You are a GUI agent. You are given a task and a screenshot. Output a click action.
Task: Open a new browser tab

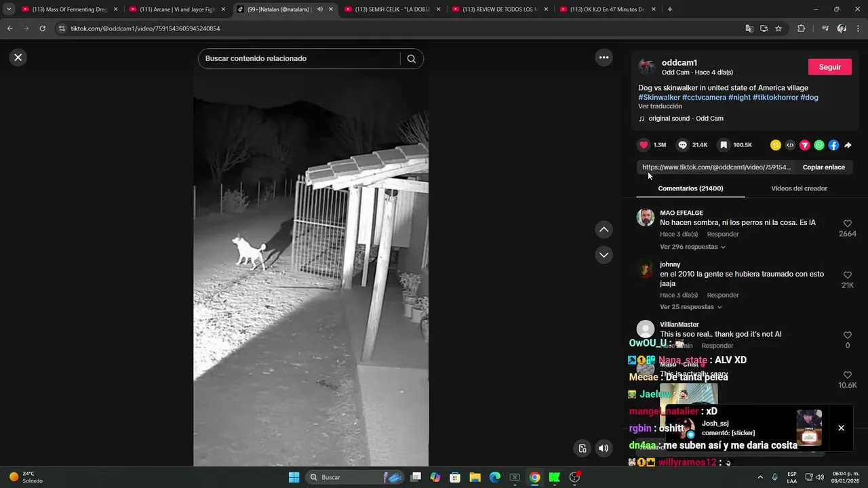670,9
